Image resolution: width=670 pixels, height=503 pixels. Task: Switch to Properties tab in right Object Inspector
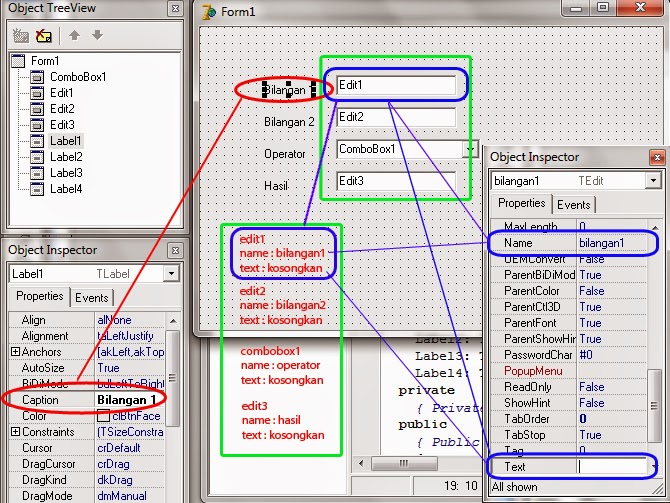click(x=521, y=203)
